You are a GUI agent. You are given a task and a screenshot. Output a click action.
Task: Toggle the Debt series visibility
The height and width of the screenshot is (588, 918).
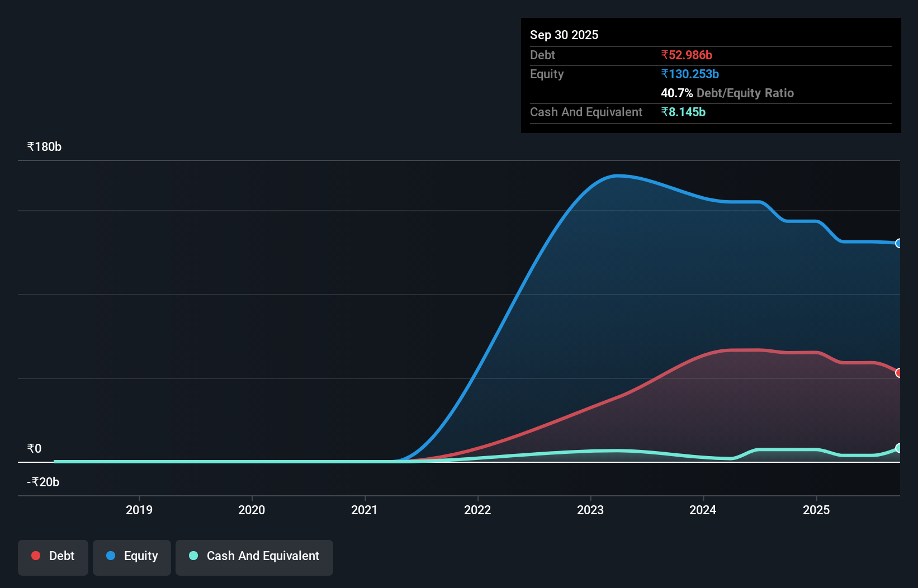[x=53, y=556]
